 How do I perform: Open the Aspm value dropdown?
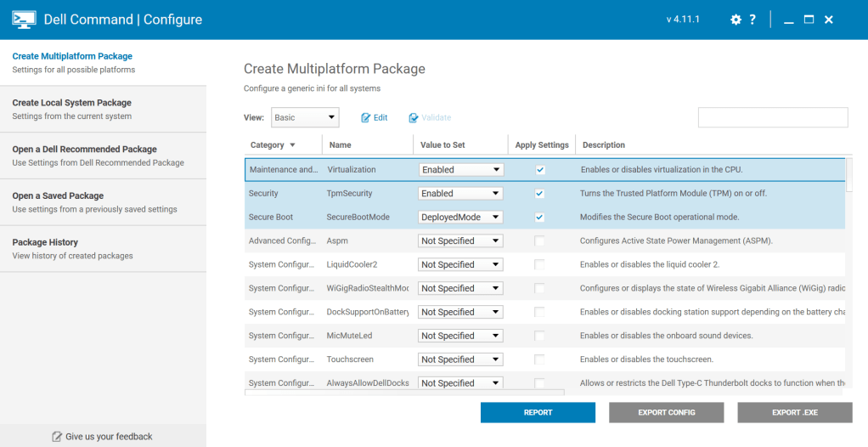460,241
